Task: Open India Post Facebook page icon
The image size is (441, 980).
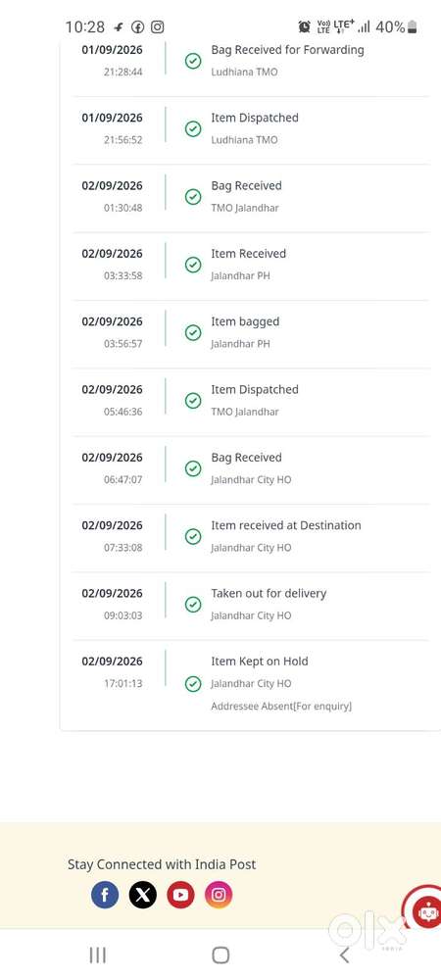Action: tap(105, 895)
